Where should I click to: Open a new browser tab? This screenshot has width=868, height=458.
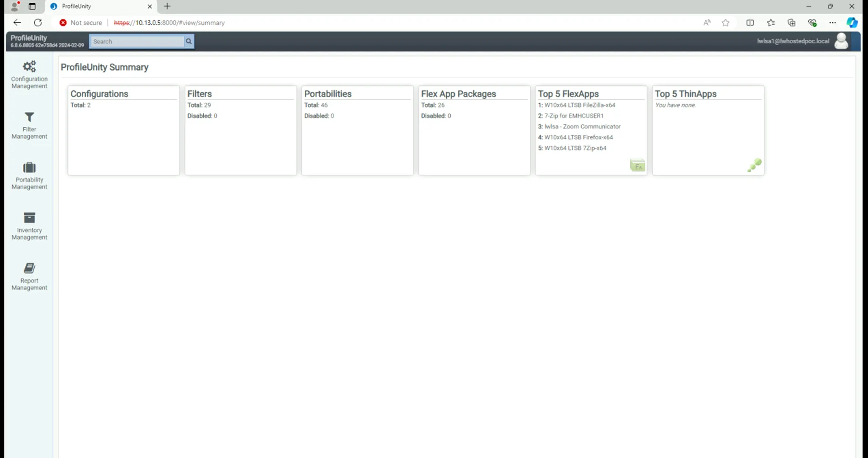(167, 6)
